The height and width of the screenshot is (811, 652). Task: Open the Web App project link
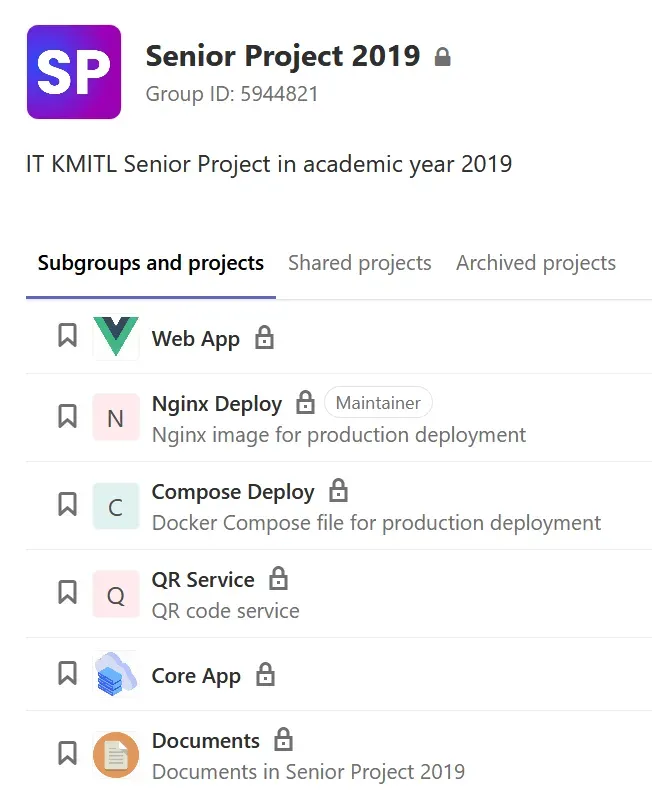pyautogui.click(x=195, y=339)
